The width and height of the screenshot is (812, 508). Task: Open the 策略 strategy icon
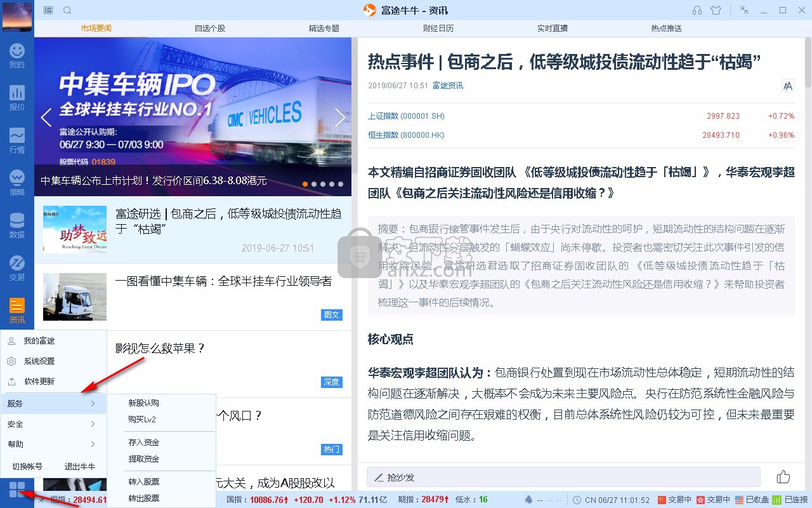17,183
